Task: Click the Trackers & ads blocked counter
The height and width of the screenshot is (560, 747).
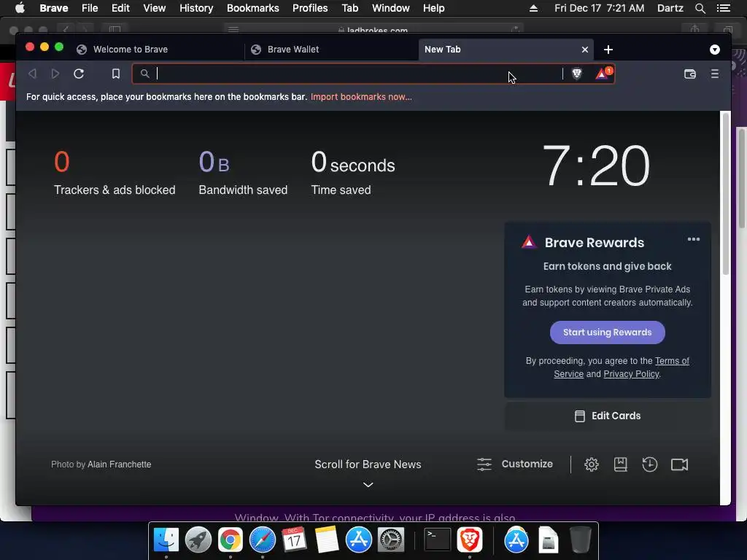Action: pos(115,172)
